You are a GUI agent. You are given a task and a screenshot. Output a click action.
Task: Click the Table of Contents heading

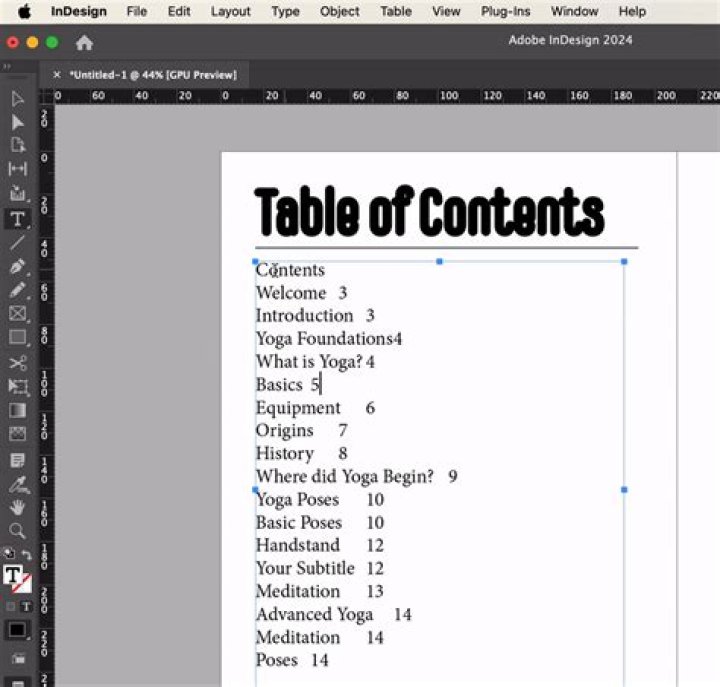[429, 212]
